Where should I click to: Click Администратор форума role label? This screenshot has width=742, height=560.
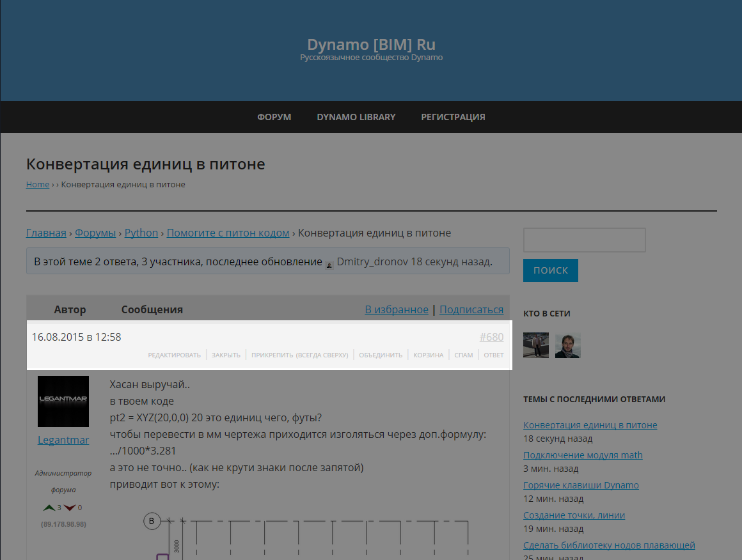63,481
